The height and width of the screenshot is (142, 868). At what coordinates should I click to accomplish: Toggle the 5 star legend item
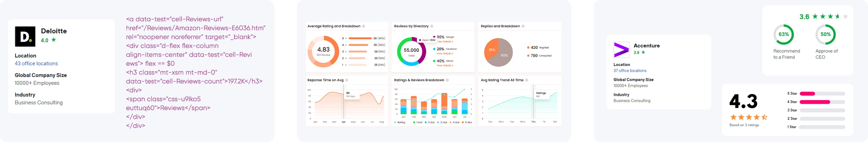(466, 122)
